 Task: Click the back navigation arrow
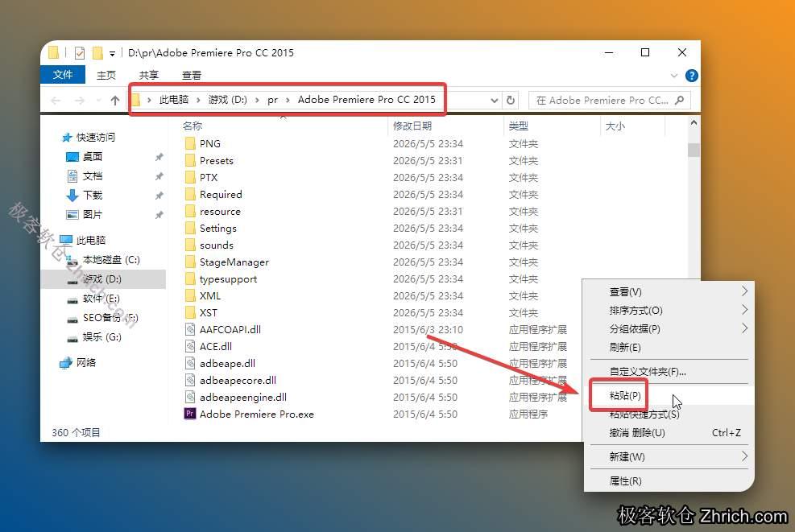[x=56, y=101]
